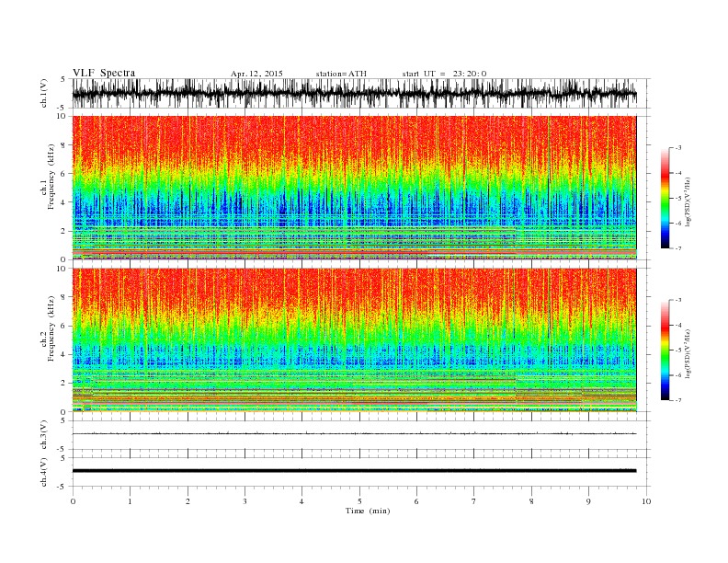
Task: Click time axis tick label "0"
Action: click(x=73, y=501)
